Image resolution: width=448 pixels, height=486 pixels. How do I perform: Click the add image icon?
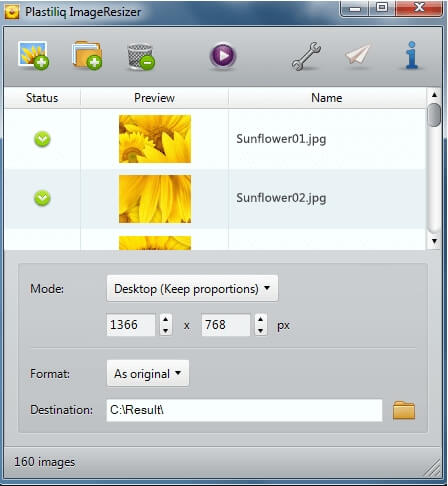(x=33, y=56)
